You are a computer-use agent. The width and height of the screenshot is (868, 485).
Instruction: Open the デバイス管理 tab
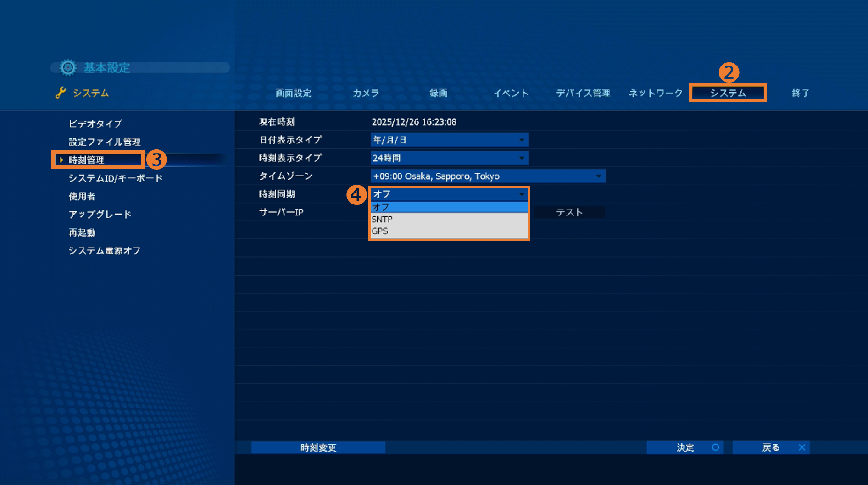pos(583,93)
